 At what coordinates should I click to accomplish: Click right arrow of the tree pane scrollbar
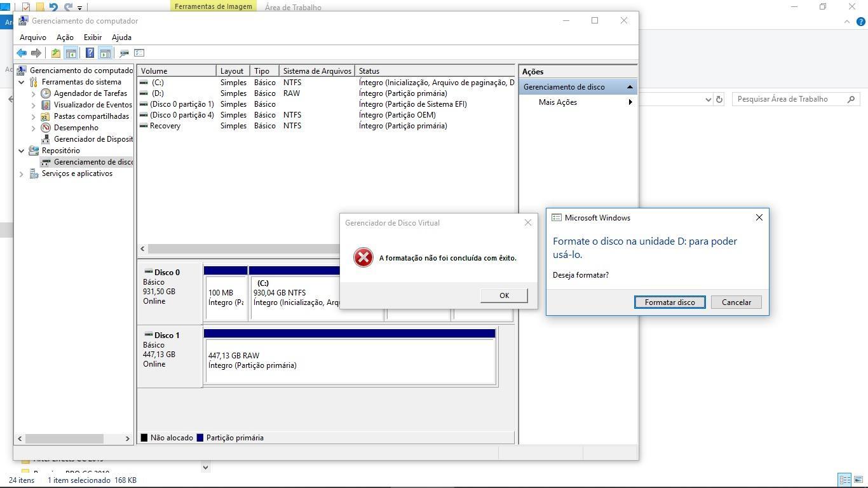coord(127,438)
